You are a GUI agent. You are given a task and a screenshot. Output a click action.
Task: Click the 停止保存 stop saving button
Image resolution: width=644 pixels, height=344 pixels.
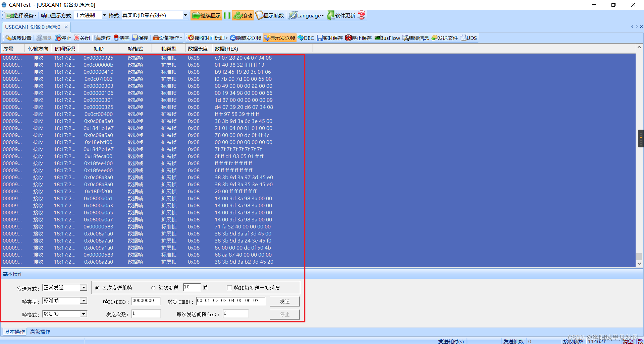click(358, 38)
